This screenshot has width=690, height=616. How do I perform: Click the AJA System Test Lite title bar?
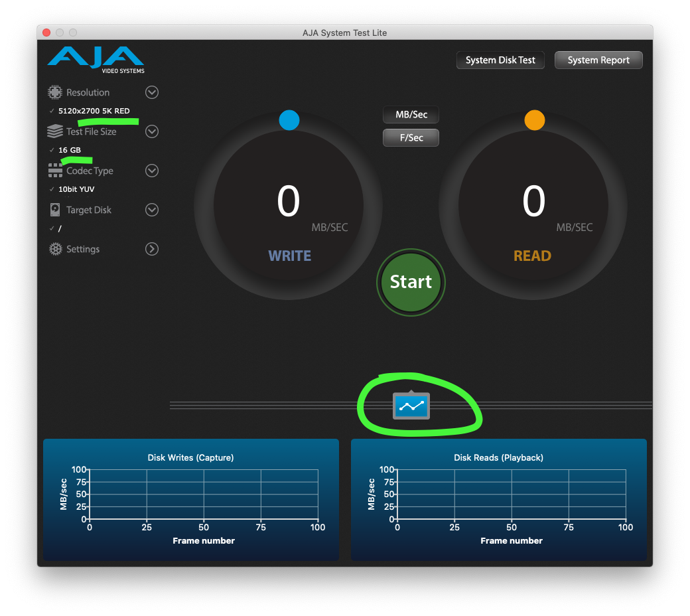point(345,33)
